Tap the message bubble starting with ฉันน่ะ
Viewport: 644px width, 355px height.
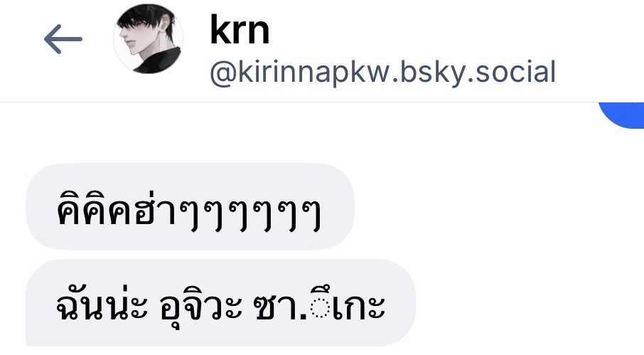(x=220, y=303)
